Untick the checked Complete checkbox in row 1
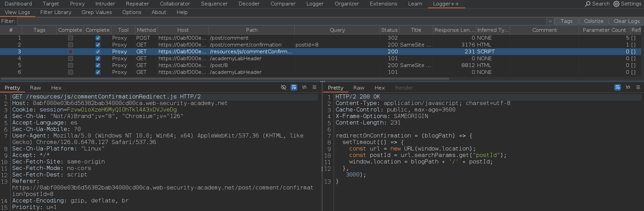The width and height of the screenshot is (644, 211). (98, 38)
